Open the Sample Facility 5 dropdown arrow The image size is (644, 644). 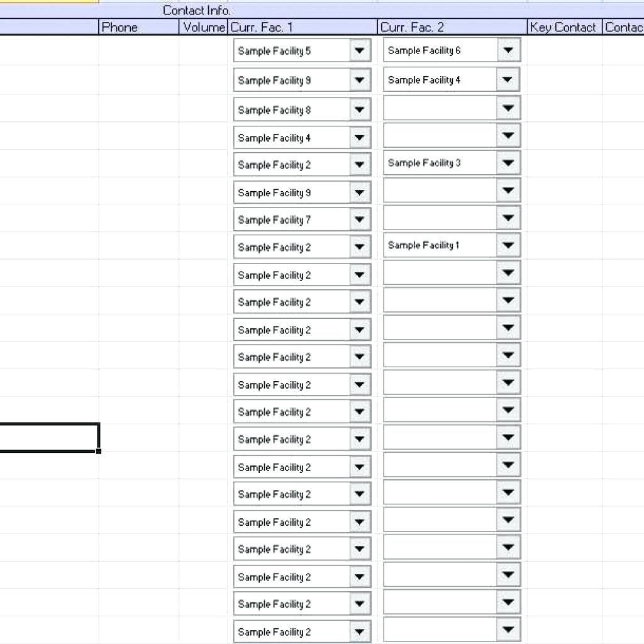click(x=360, y=50)
